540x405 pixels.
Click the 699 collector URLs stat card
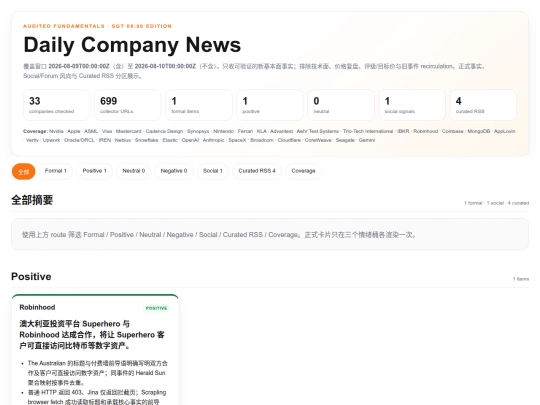(x=128, y=105)
